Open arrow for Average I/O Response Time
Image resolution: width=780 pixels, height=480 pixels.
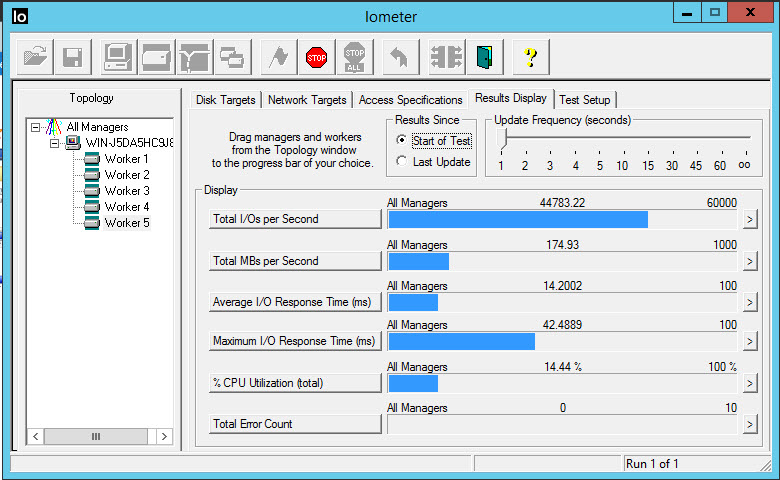click(x=750, y=302)
